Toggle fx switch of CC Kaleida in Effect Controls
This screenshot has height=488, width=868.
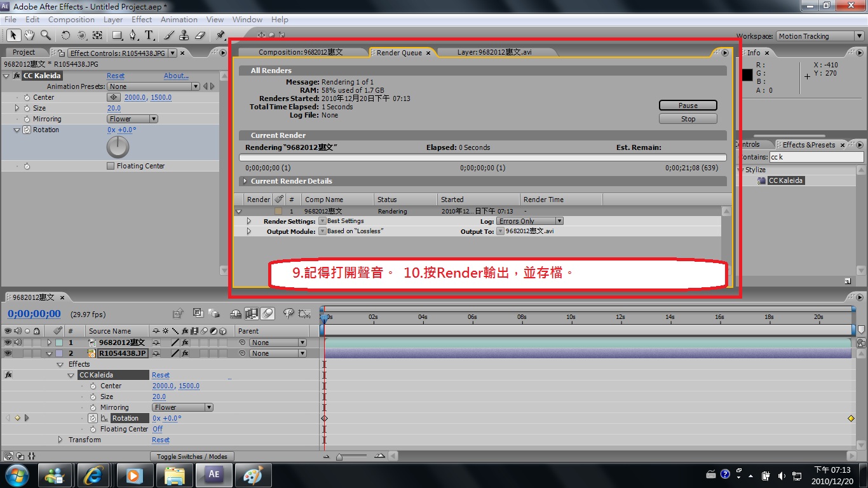[17, 76]
